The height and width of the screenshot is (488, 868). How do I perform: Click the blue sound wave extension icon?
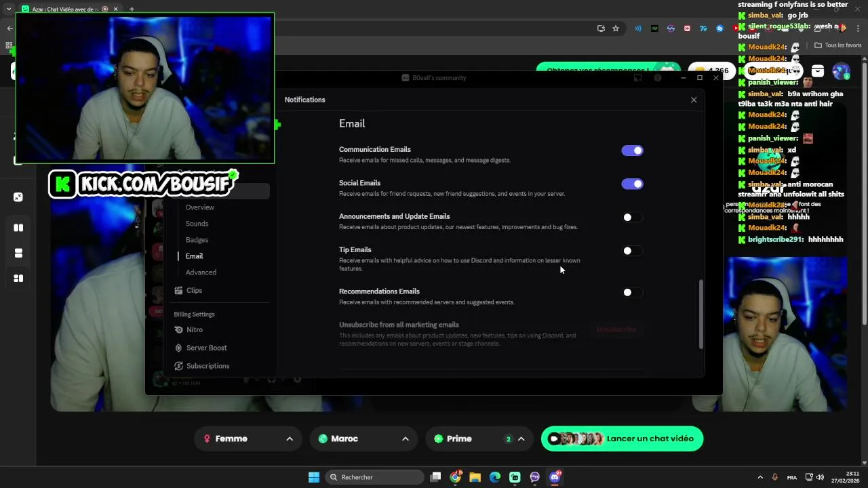point(638,28)
